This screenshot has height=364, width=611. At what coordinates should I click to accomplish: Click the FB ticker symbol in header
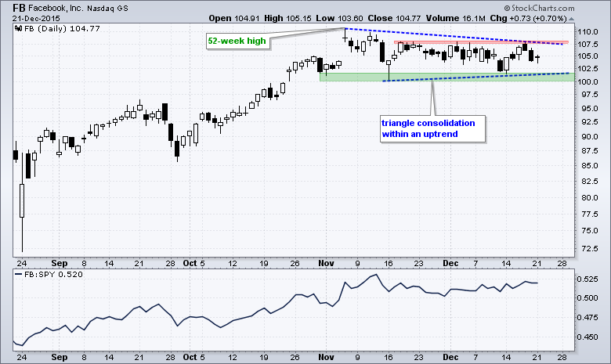(19, 8)
